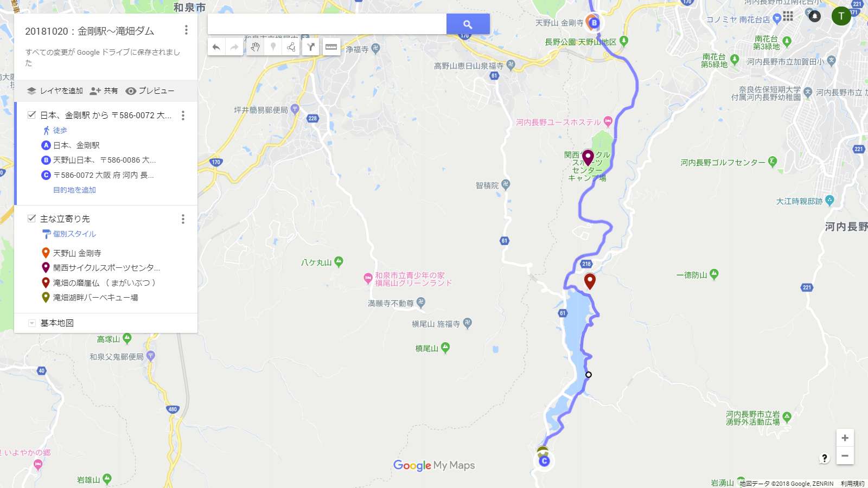Click 共有 share option
This screenshot has height=488, width=868.
104,91
